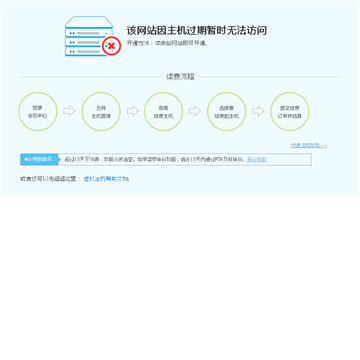Click the 超过15天不续费 warning text
The image size is (360, 360).
point(155,159)
